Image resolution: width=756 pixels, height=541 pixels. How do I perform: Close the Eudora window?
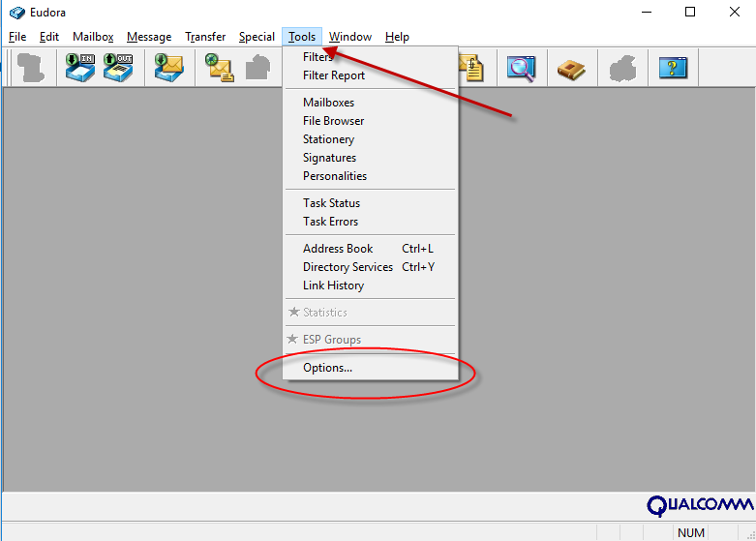pyautogui.click(x=735, y=12)
